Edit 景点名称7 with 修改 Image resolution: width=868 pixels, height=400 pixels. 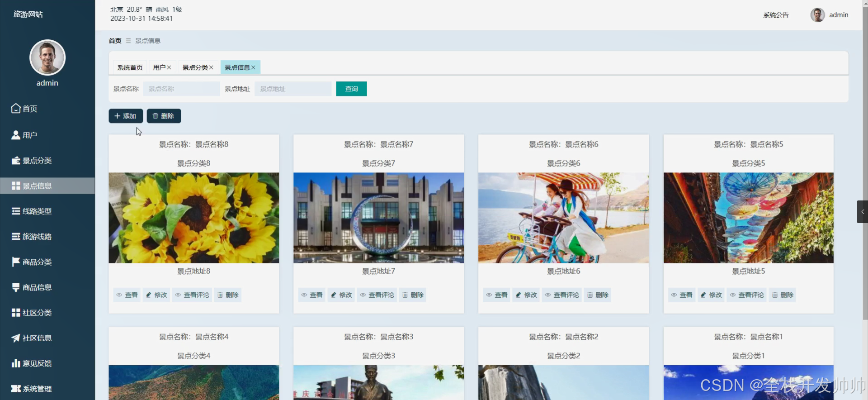[341, 295]
